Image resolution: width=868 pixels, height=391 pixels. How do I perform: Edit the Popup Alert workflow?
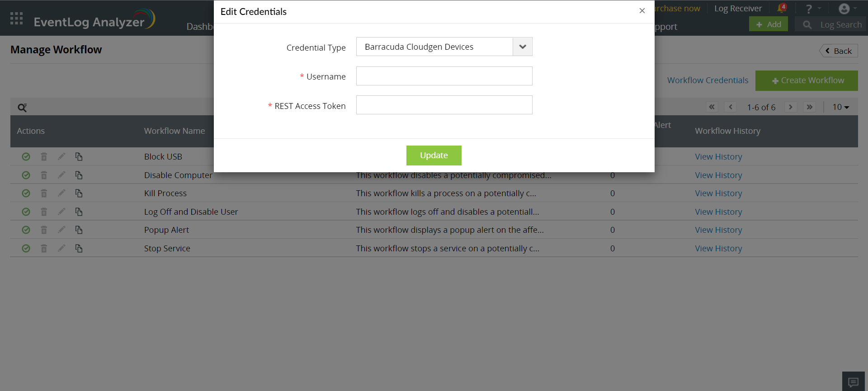tap(61, 230)
